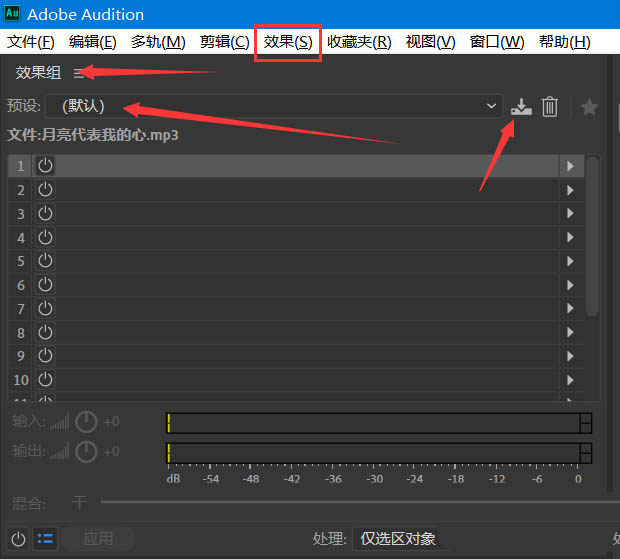Toggle power for effect slot 10
This screenshot has height=559, width=620.
click(x=45, y=380)
